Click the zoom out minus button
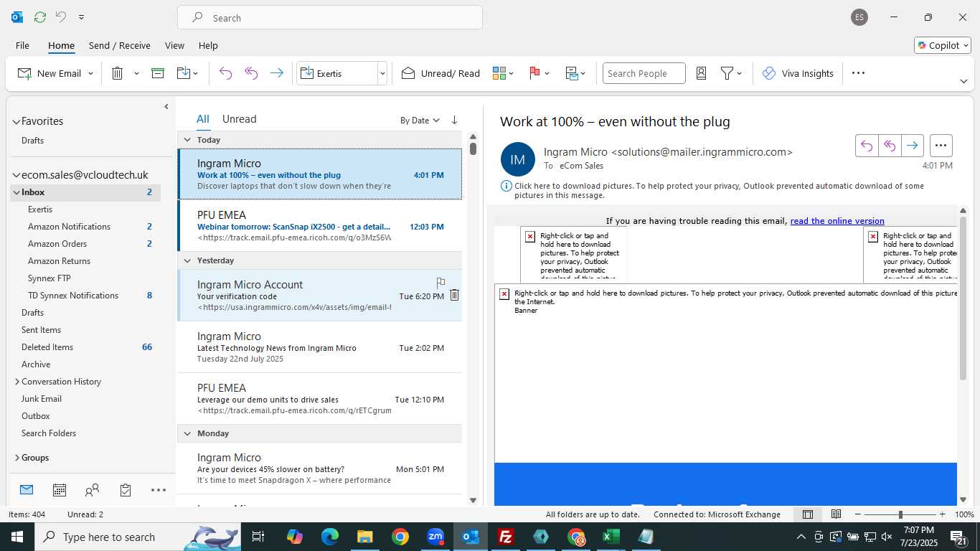980x551 pixels. (x=857, y=514)
